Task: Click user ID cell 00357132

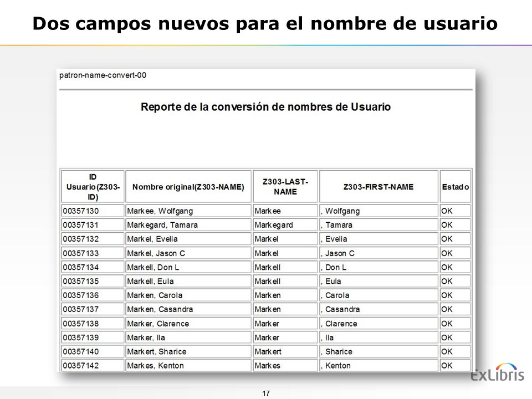Action: [93, 239]
